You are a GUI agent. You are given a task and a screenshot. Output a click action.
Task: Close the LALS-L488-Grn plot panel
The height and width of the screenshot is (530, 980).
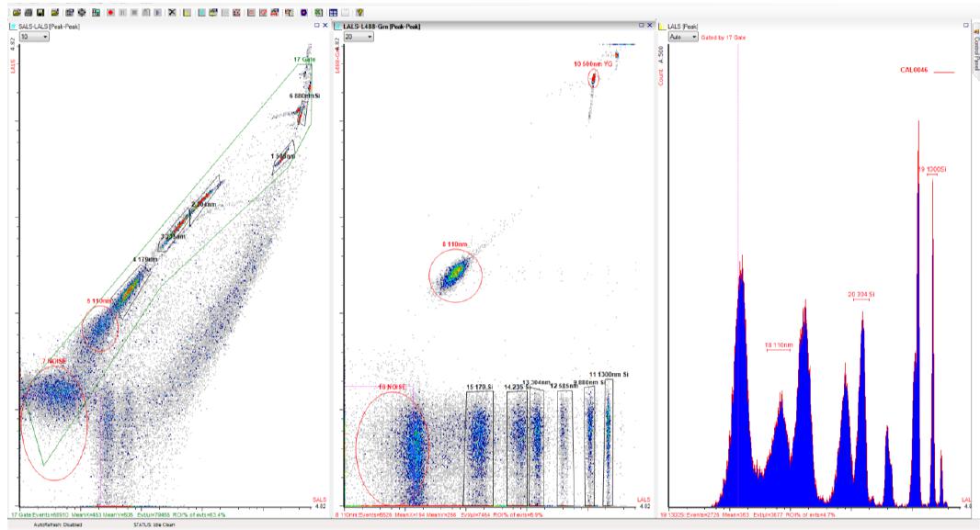(x=649, y=26)
